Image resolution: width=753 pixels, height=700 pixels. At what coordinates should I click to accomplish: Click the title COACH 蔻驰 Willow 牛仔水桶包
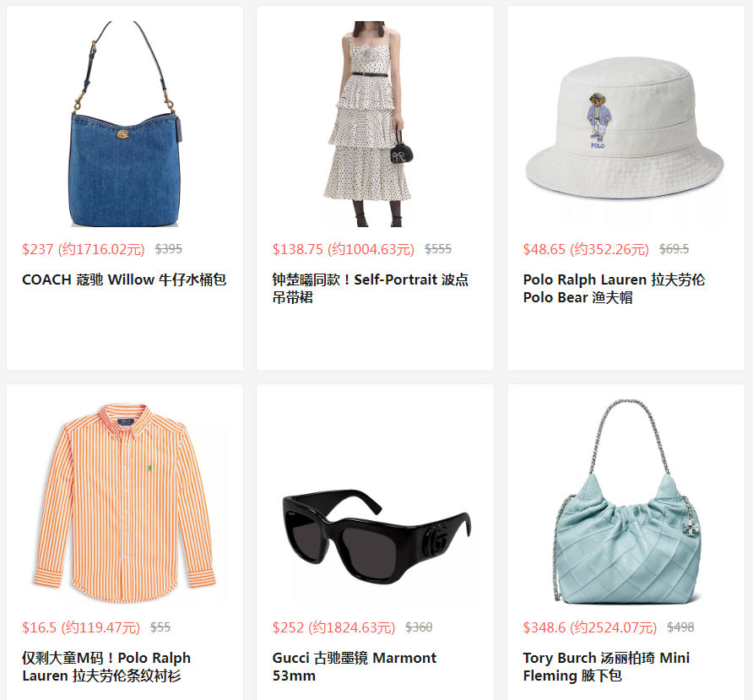point(124,279)
